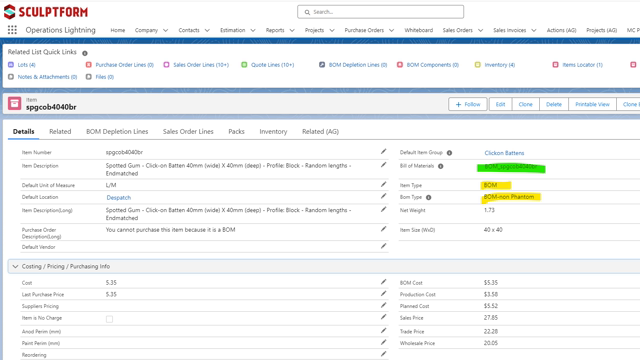640x360 pixels.
Task: Toggle the Item is No Charge checkbox
Action: (109, 319)
